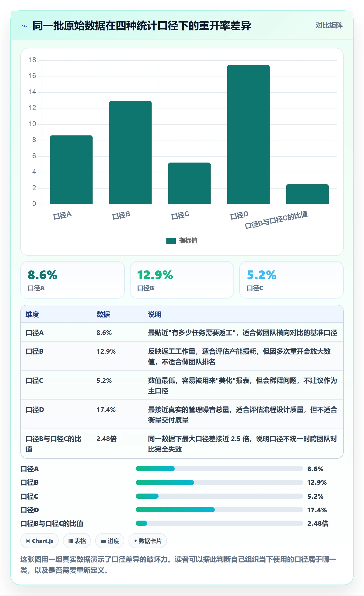Click the 口径A axis label under chart
Viewport: 364px width, 596px height.
click(62, 216)
